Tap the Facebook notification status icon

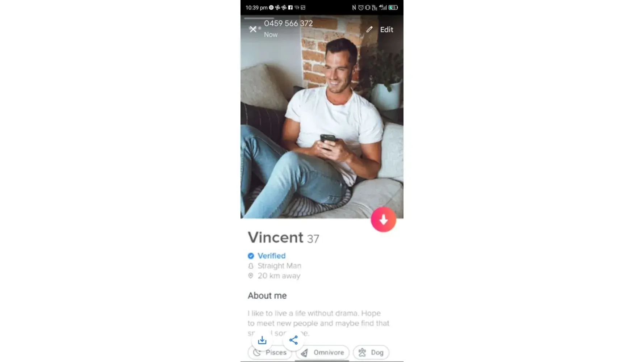coord(290,7)
